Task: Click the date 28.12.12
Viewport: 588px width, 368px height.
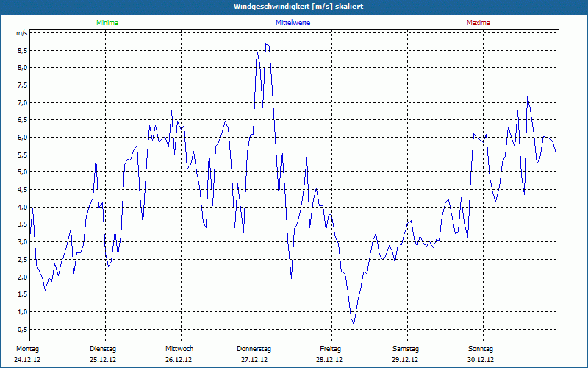Action: 329,360
